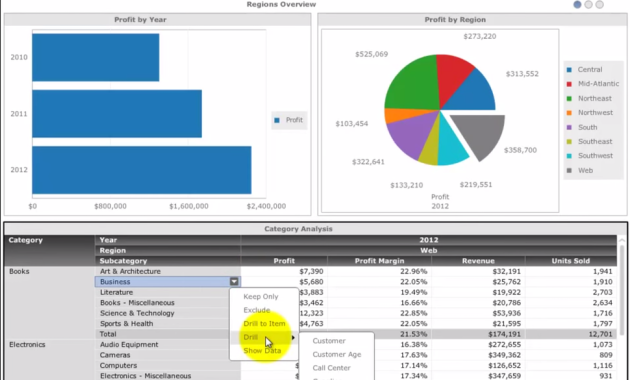Drill to Call Center in the submenu
The image size is (630, 380).
click(331, 368)
